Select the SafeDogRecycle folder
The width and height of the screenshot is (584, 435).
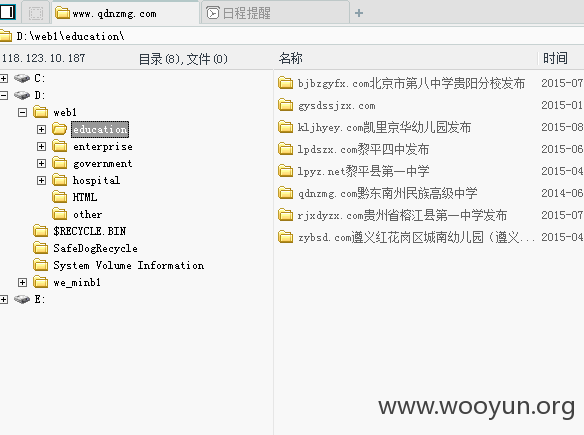[x=95, y=248]
